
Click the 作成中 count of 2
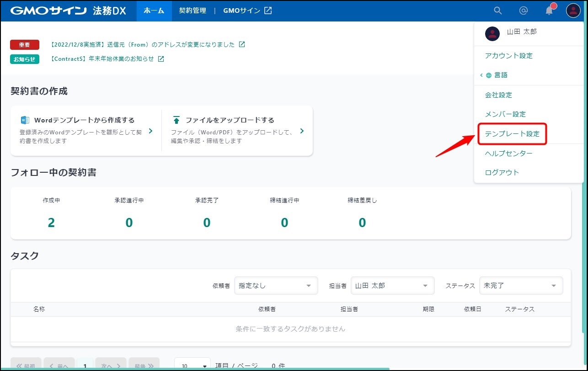pyautogui.click(x=51, y=223)
